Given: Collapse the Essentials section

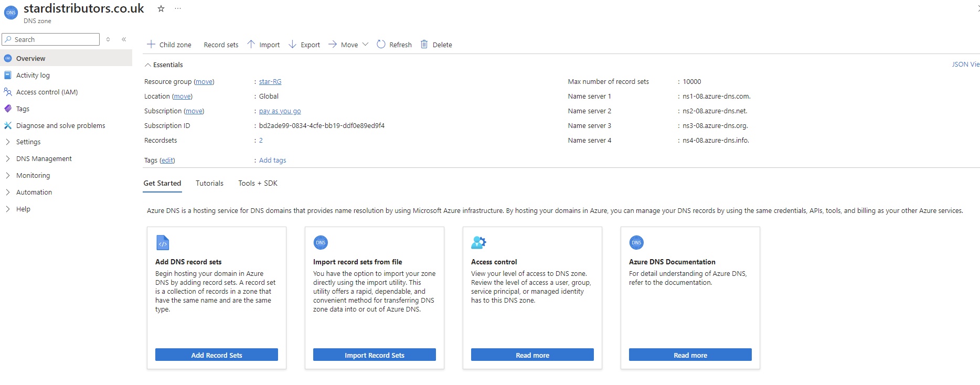Looking at the screenshot, I should [x=164, y=65].
